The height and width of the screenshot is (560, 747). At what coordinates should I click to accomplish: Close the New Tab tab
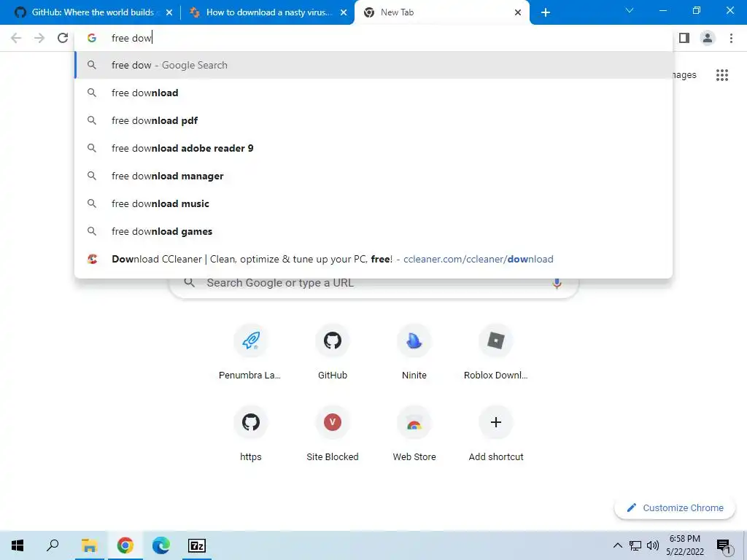pyautogui.click(x=518, y=13)
